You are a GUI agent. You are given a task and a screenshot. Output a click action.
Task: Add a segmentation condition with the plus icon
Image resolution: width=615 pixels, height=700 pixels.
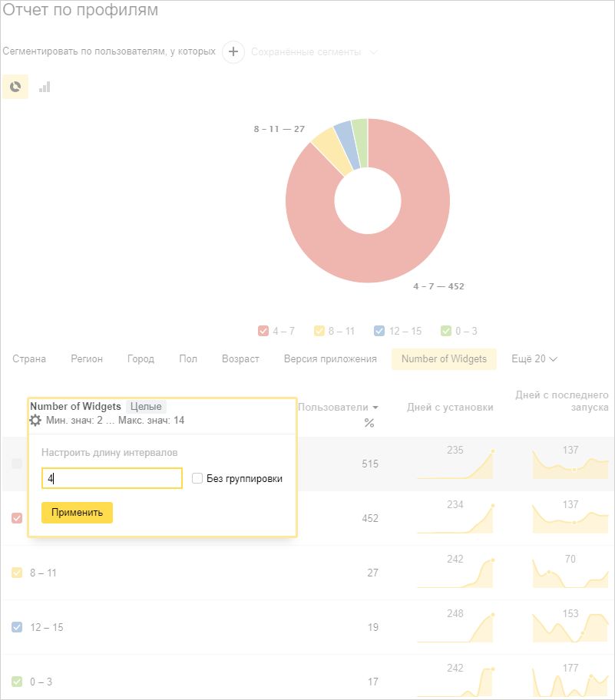233,51
